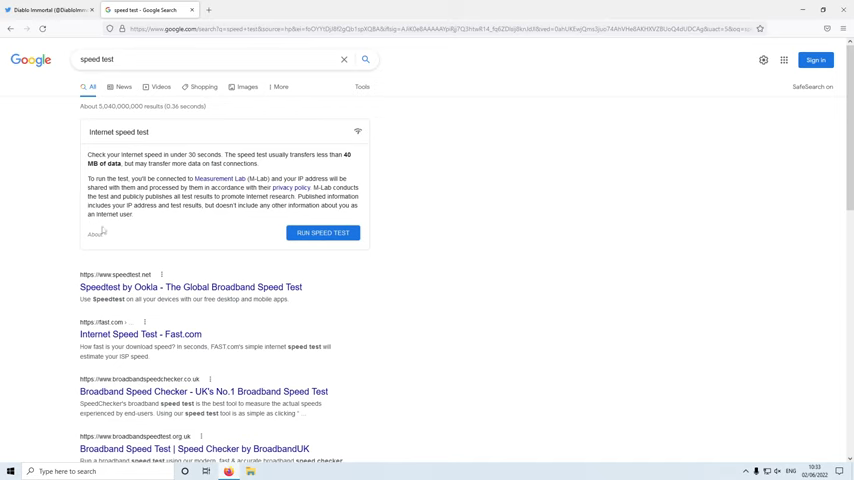Click the browser forward arrow
This screenshot has width=854, height=480.
pos(27,29)
